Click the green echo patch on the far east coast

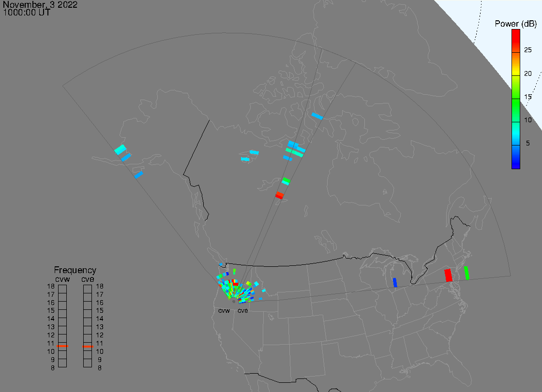pos(467,273)
